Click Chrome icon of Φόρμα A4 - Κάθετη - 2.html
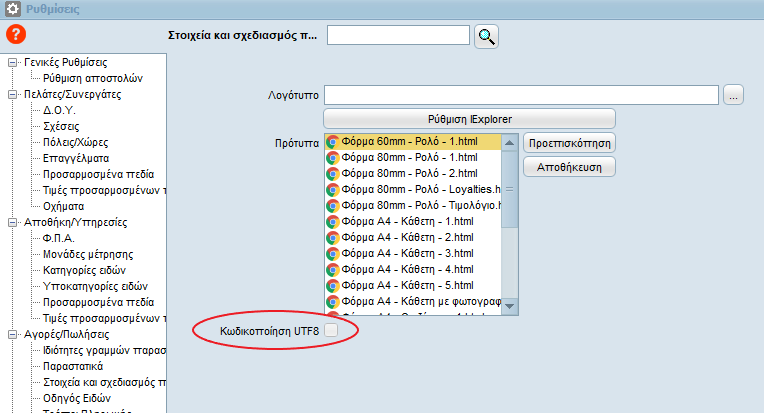The height and width of the screenshot is (413, 764). coord(333,238)
